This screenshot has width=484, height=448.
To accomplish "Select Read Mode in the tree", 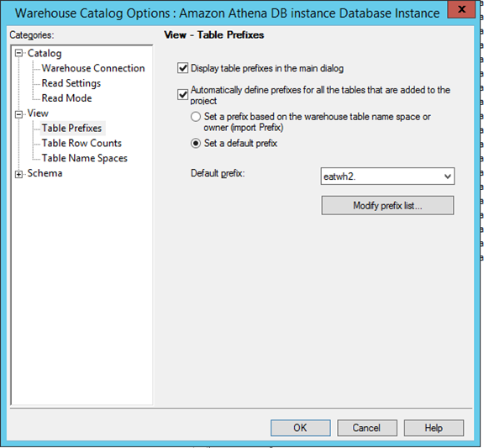I will (x=66, y=98).
